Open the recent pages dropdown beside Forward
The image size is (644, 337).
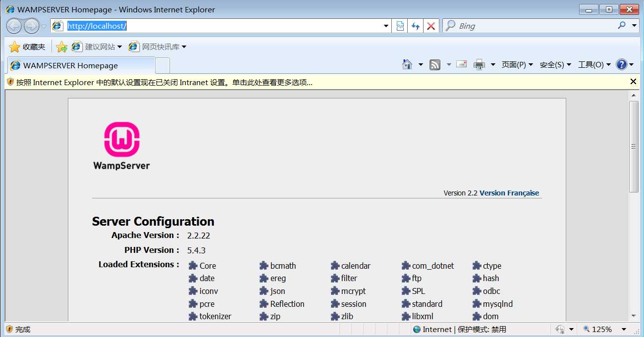tap(44, 26)
